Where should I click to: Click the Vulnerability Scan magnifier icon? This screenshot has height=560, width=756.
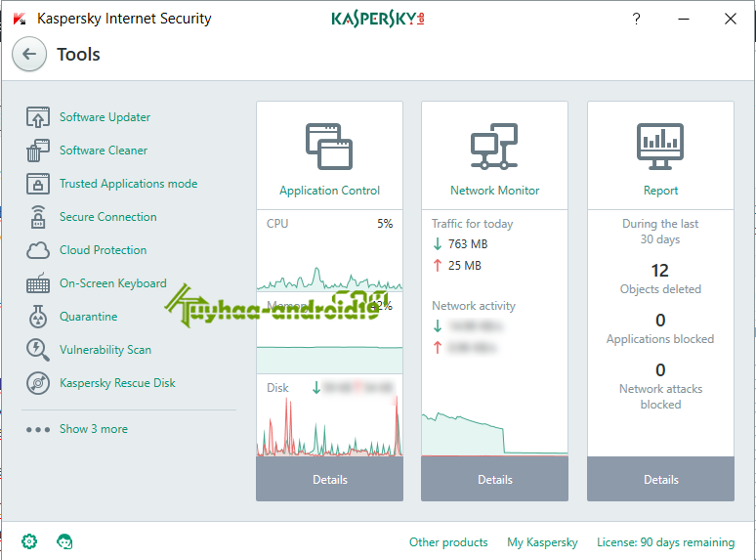[x=38, y=350]
